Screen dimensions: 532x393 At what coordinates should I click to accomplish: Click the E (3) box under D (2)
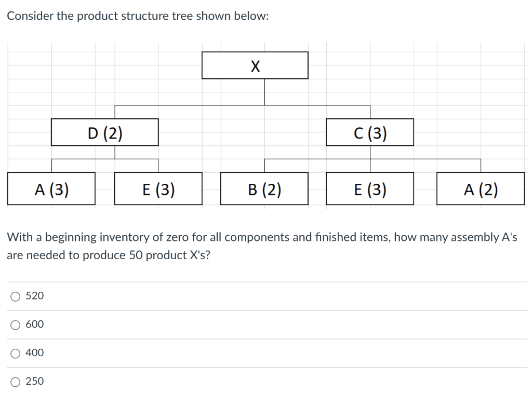tap(157, 188)
